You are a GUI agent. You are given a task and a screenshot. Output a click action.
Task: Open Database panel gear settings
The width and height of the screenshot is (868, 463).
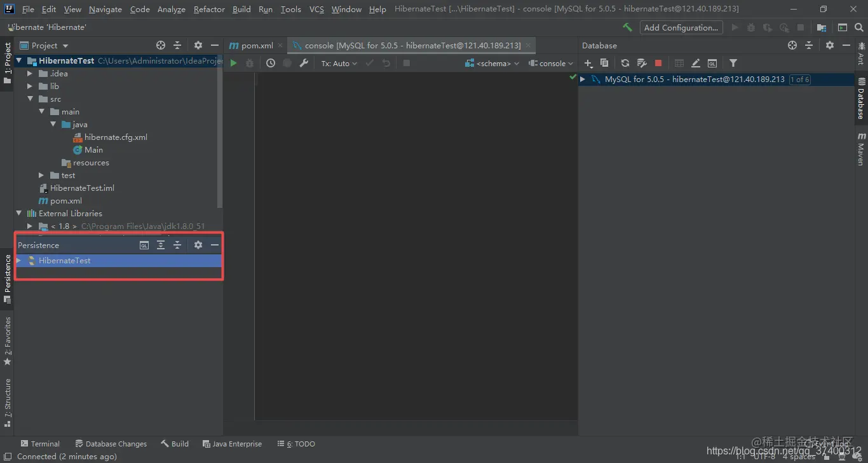coord(829,45)
